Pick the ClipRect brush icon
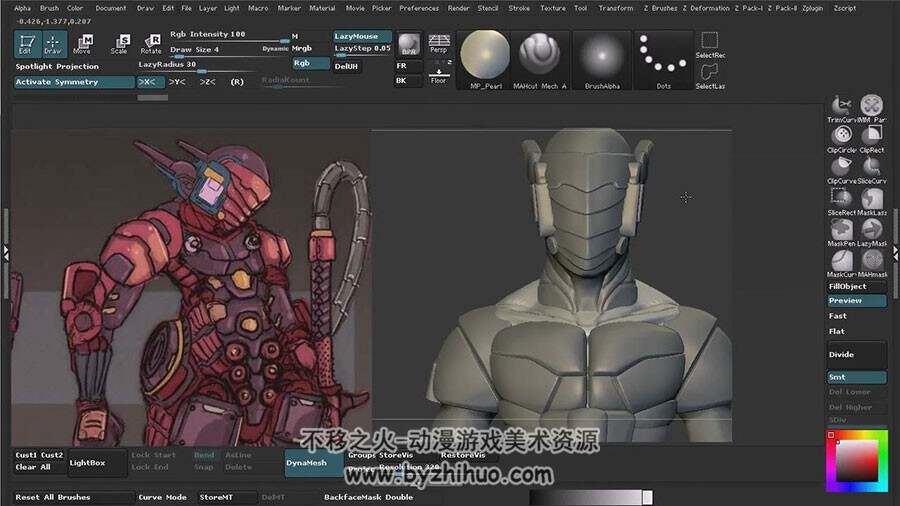 (872, 139)
